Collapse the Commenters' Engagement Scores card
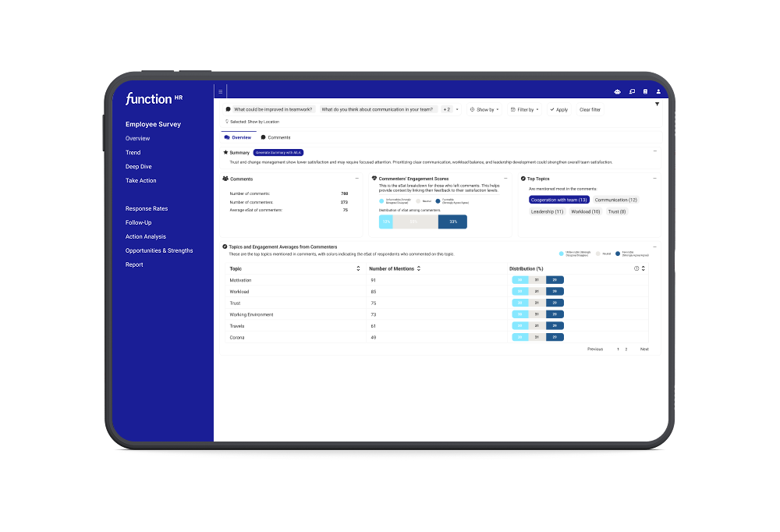This screenshot has height=532, width=780. [505, 178]
